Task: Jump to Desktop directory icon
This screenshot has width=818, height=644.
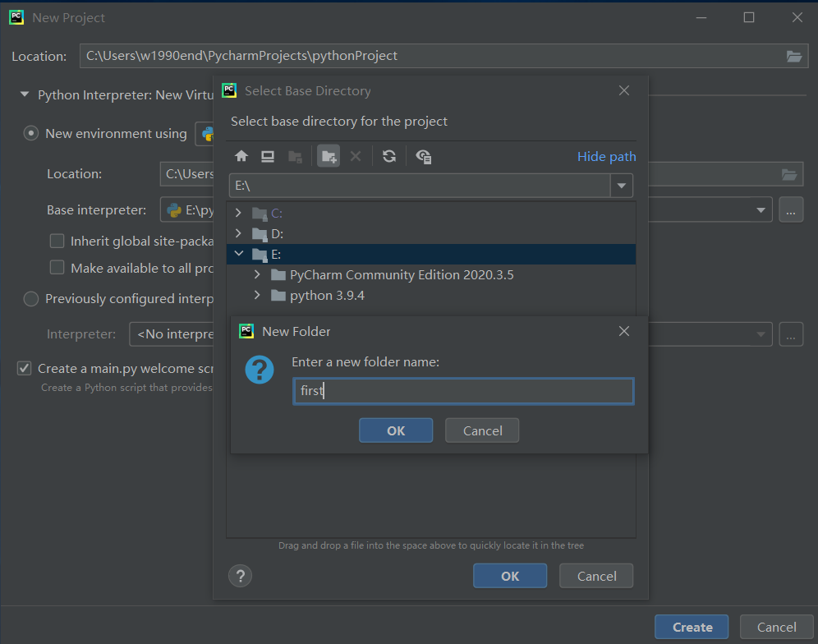Action: pos(268,156)
